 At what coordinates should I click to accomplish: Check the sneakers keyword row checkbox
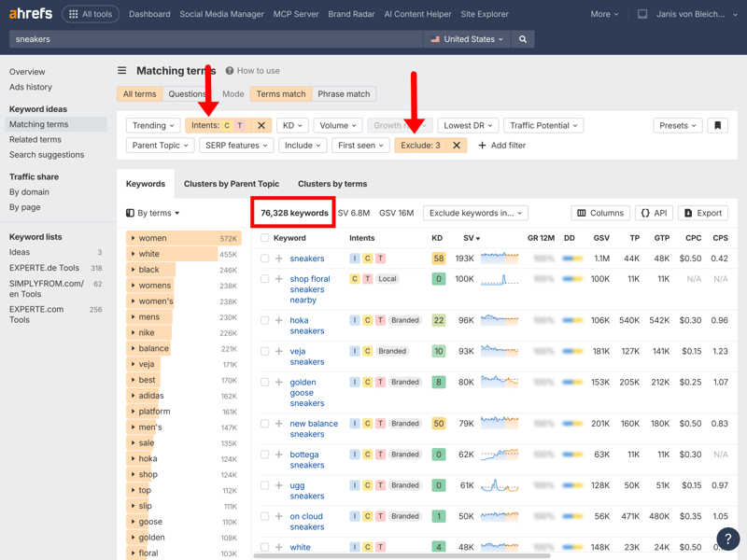click(x=265, y=259)
